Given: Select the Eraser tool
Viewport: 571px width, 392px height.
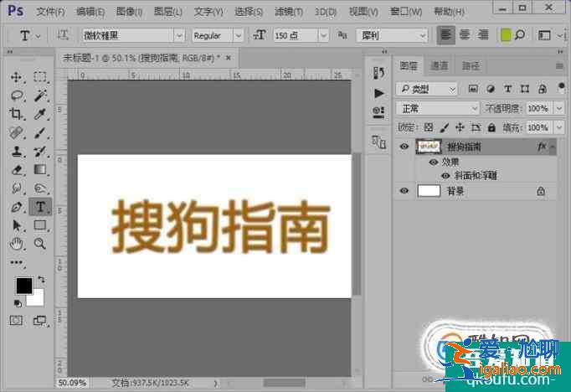Looking at the screenshot, I should tap(17, 170).
